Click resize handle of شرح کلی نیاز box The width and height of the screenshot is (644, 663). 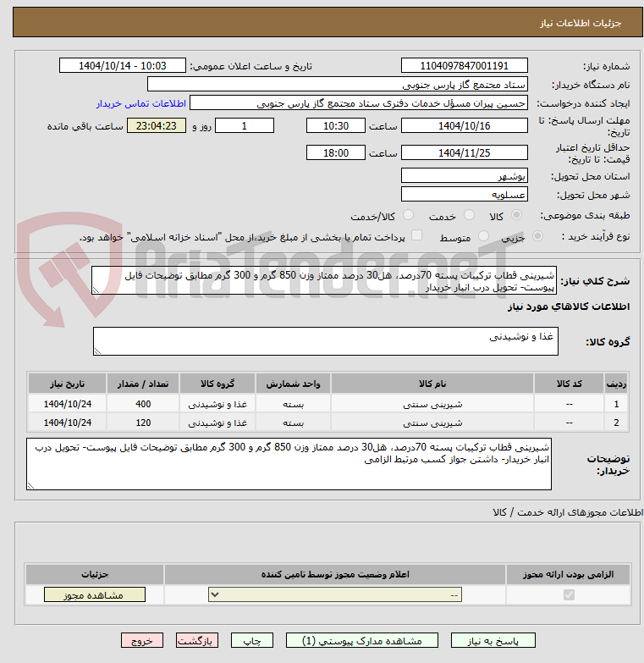tap(96, 290)
